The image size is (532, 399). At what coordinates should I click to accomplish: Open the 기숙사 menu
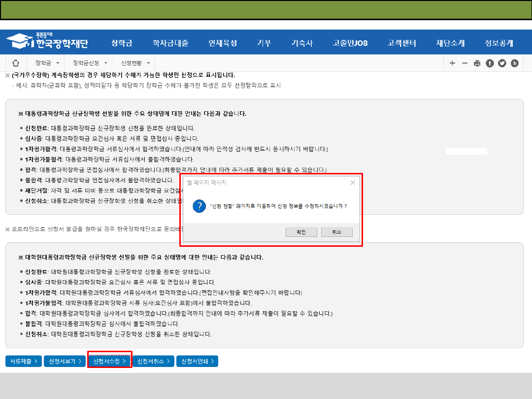pos(301,43)
